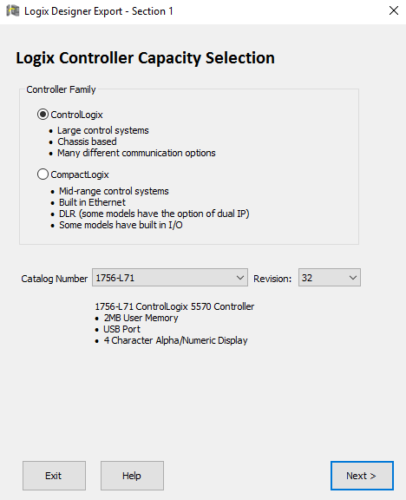
Task: Expand the Revision dropdown chevron
Action: click(353, 278)
